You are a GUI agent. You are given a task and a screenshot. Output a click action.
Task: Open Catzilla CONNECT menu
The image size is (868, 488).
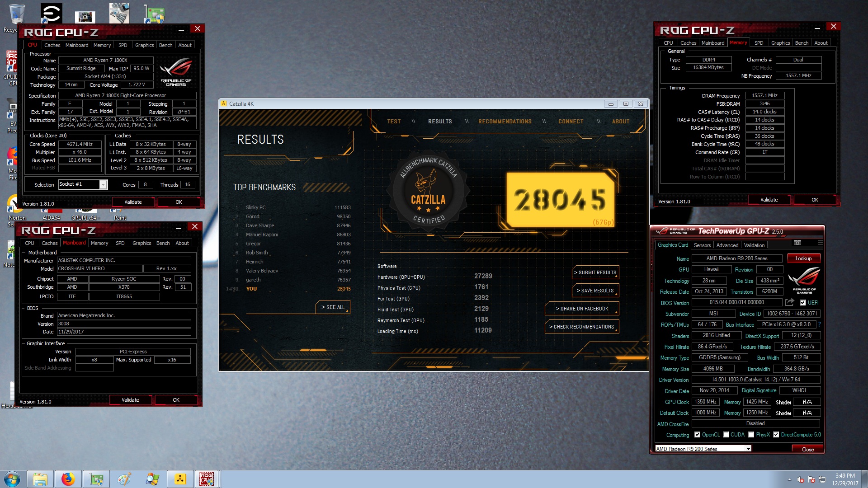(x=571, y=122)
